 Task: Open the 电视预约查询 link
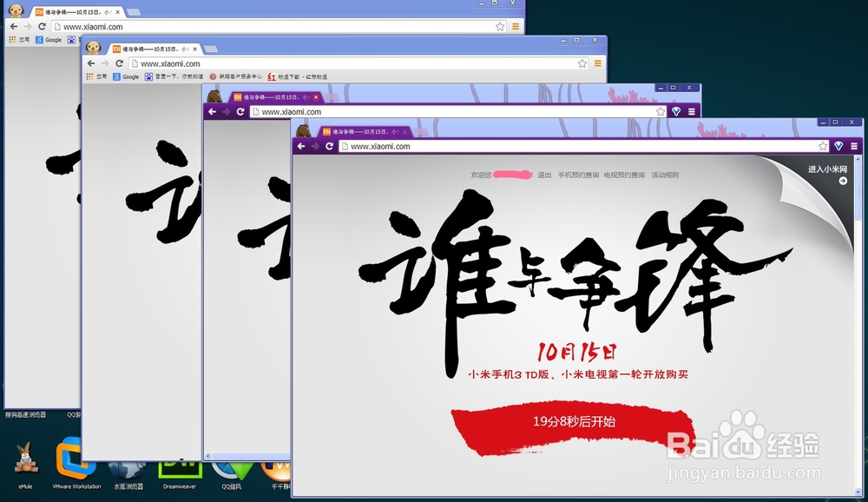(x=624, y=175)
